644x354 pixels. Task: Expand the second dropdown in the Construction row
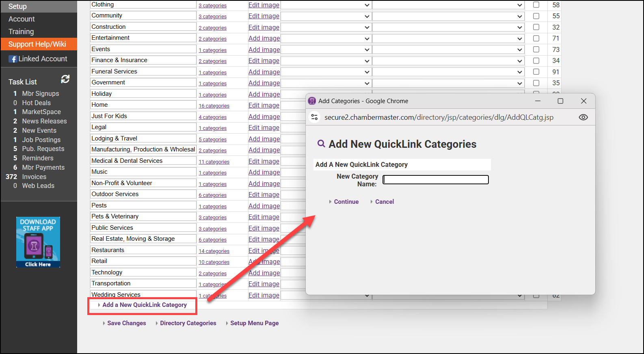point(448,27)
